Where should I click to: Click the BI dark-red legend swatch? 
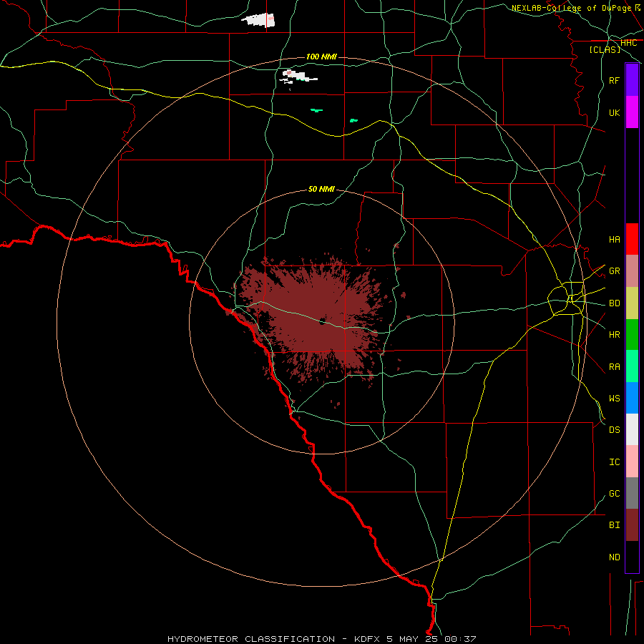(632, 525)
